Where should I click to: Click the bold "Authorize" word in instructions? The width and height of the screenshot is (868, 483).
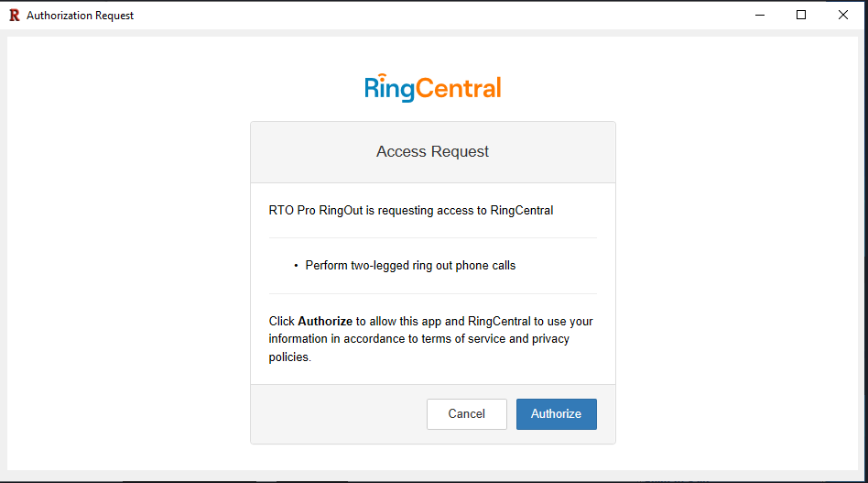325,322
